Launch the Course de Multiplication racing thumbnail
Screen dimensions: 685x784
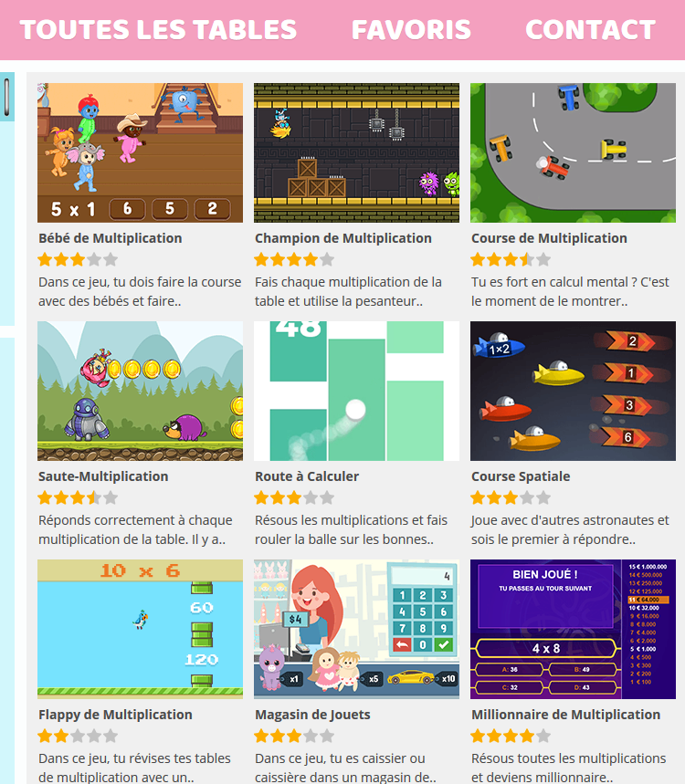573,152
